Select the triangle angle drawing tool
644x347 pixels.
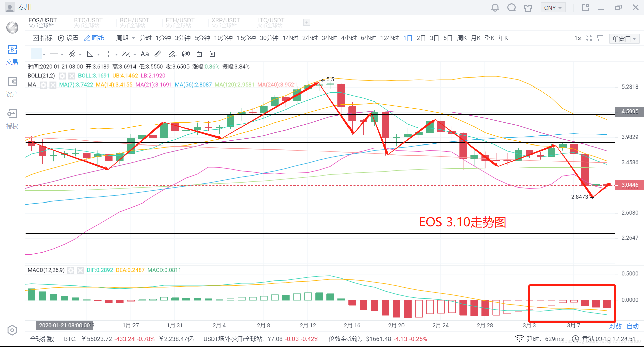90,54
